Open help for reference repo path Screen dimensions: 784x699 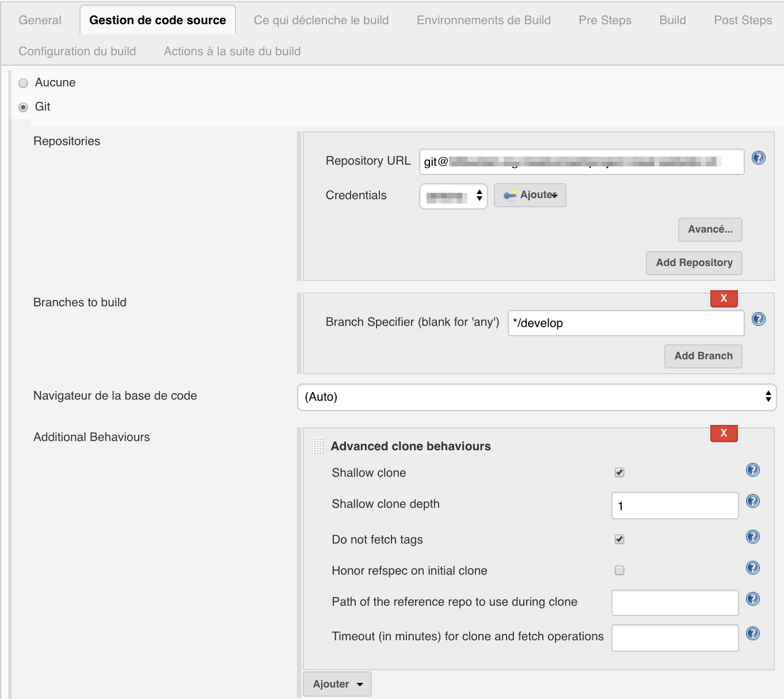point(752,599)
